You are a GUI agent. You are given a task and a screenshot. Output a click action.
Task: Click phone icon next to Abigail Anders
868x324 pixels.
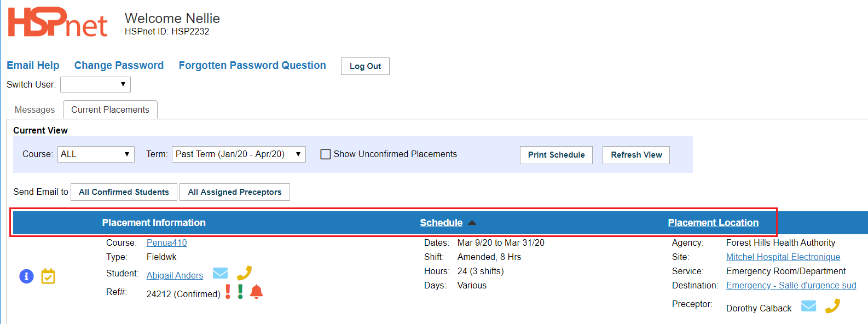(x=244, y=273)
